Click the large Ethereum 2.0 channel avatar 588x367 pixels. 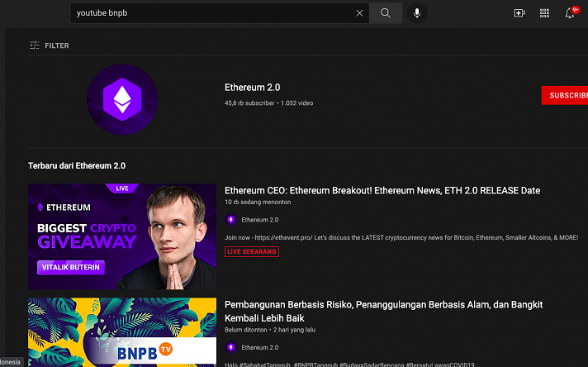pos(122,99)
